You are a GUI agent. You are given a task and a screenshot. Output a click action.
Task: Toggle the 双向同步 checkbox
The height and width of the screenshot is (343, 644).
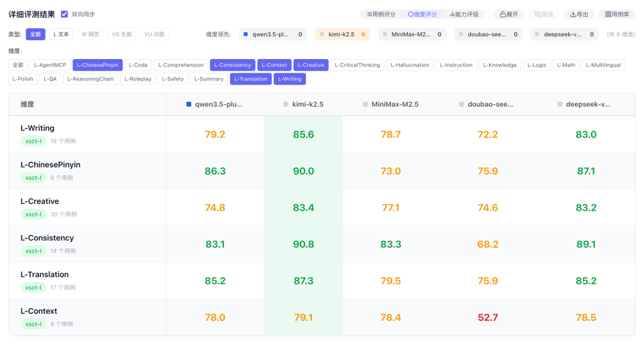pos(64,14)
